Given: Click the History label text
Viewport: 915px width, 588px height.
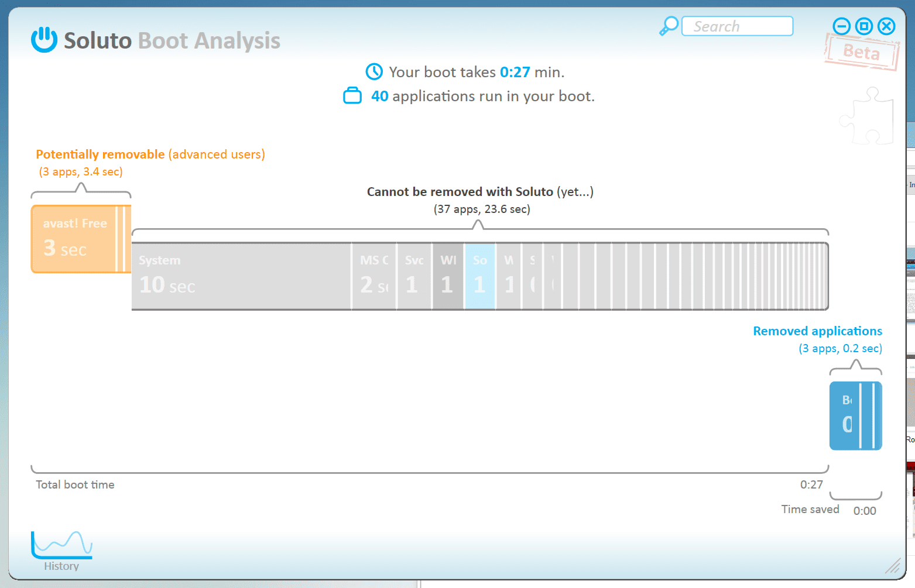Looking at the screenshot, I should (61, 566).
